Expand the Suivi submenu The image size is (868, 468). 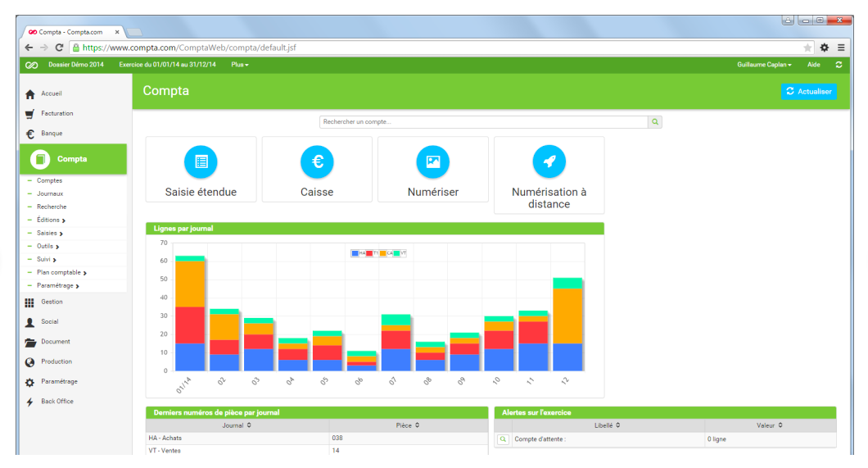[47, 259]
